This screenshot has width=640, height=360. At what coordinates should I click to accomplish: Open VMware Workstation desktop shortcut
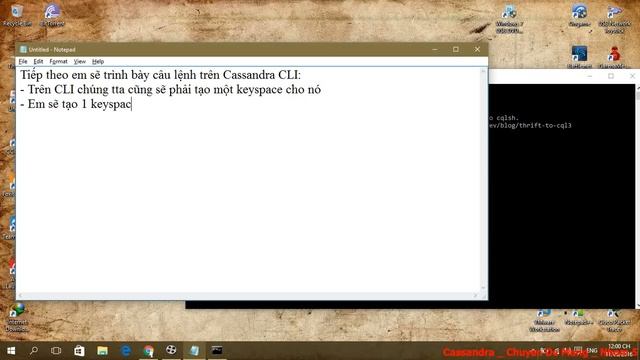click(x=544, y=321)
